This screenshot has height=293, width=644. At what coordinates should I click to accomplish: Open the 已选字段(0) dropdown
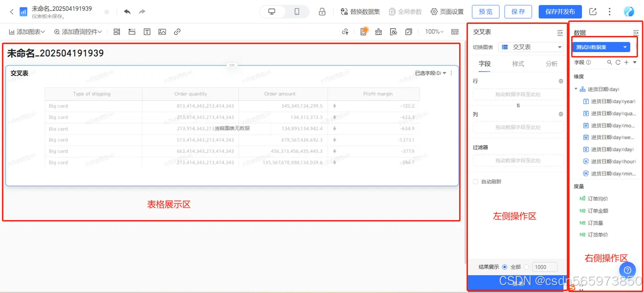[431, 73]
